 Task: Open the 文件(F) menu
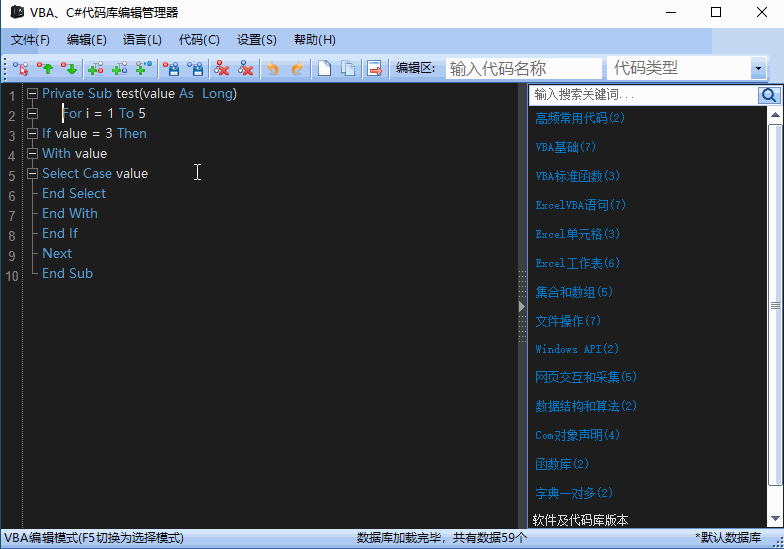[x=30, y=40]
